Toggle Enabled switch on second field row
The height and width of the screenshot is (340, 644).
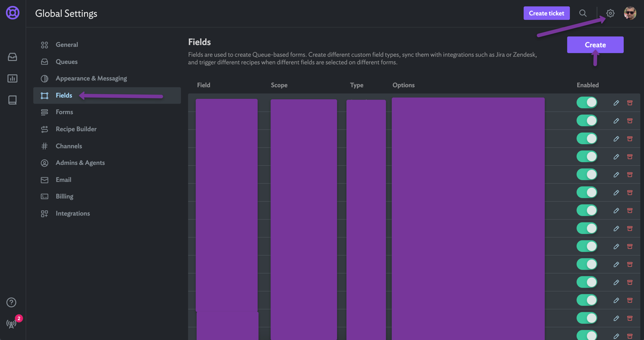pyautogui.click(x=587, y=120)
